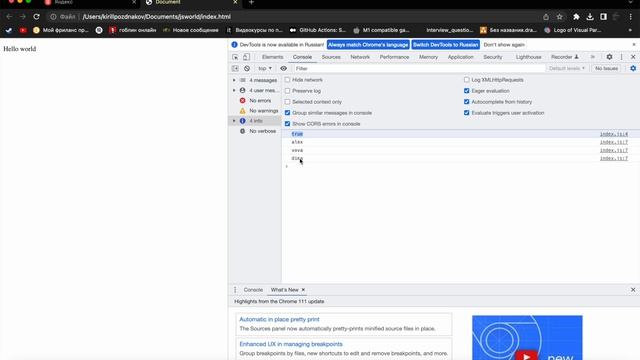Uncheck Show CORS errors in console

coord(287,124)
